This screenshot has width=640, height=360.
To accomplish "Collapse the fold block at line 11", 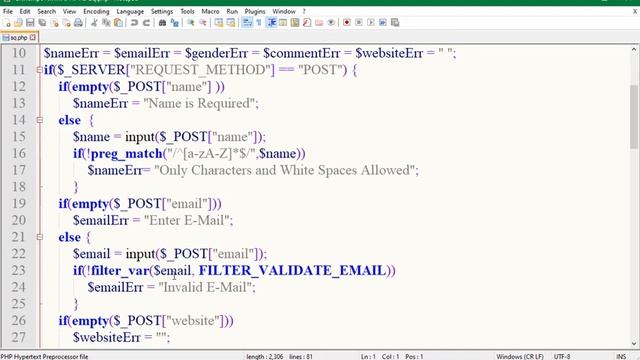I will [40, 70].
